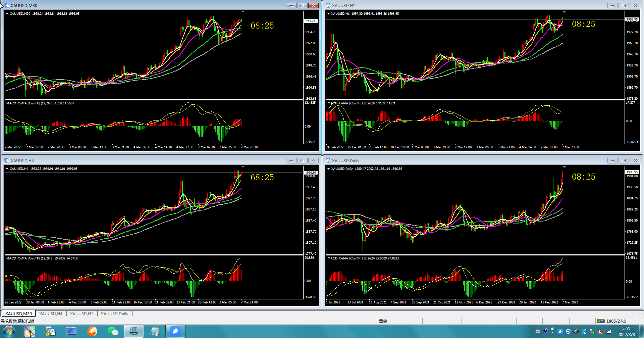Switch to the XAUUSD,Daily tab

[114, 313]
